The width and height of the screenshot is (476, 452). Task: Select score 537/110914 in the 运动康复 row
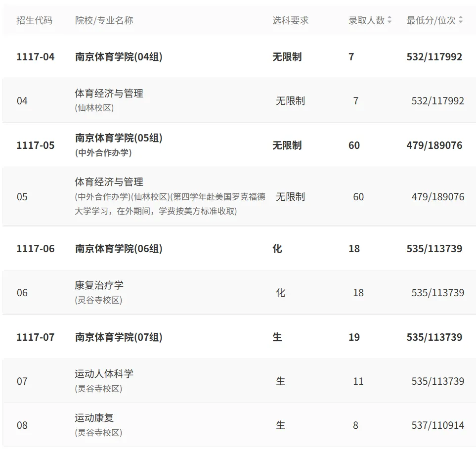(438, 425)
